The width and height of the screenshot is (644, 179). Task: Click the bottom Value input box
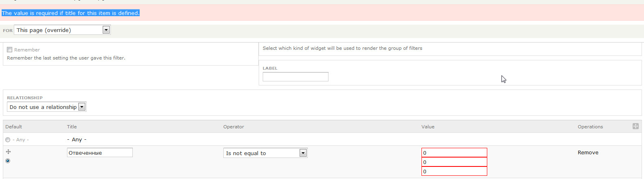(454, 171)
